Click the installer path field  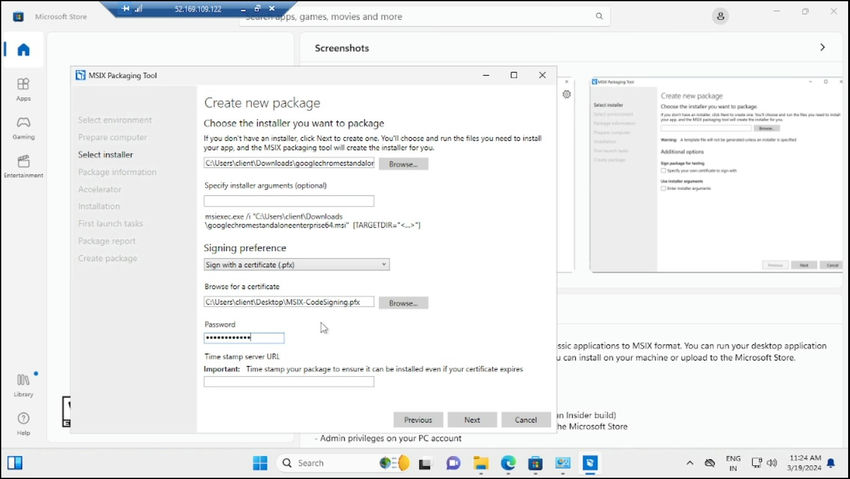[x=289, y=163]
